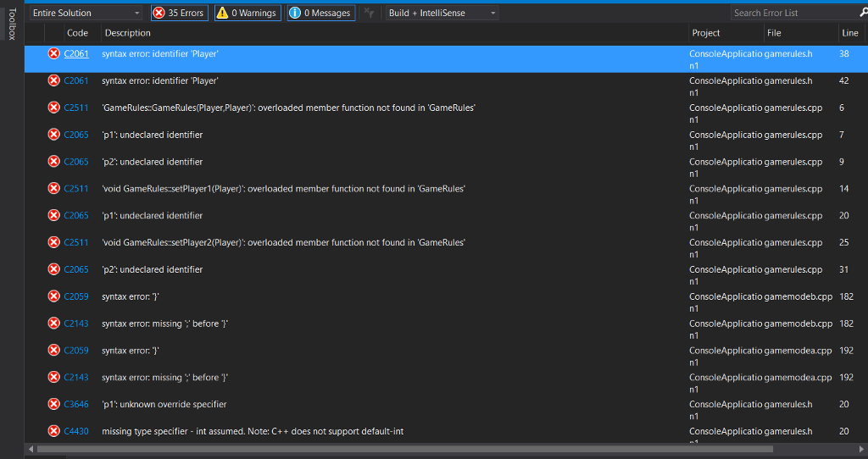Click gamemodea.cpp file cell on C2143 row
This screenshot has width=868, height=459.
[798, 378]
